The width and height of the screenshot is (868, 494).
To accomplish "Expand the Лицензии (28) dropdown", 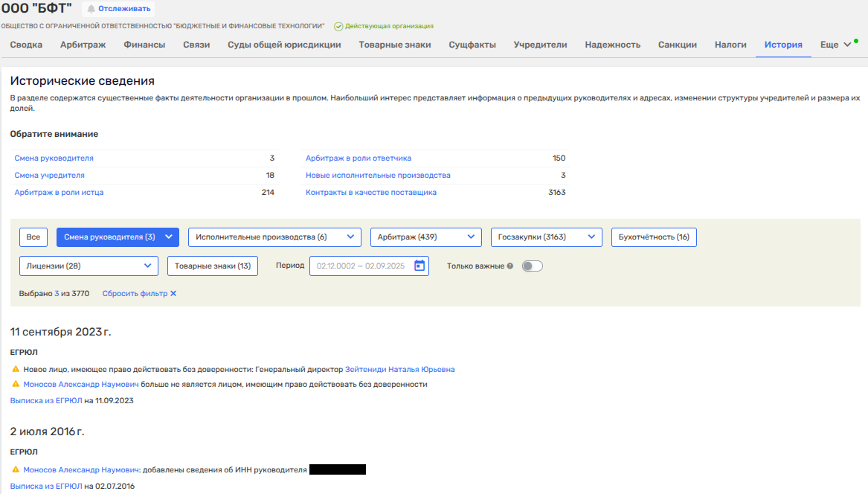I will pyautogui.click(x=89, y=266).
